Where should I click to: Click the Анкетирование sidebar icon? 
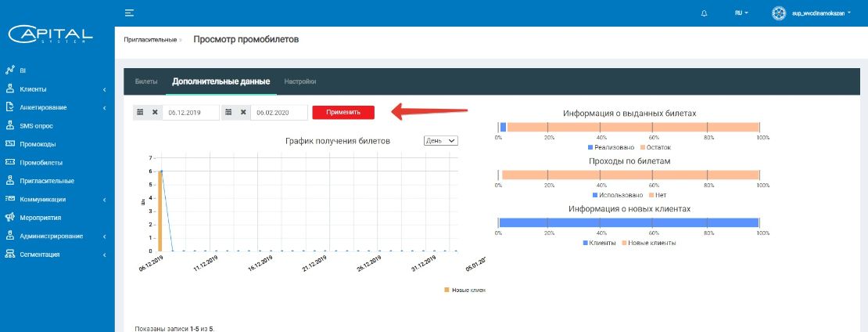point(9,107)
